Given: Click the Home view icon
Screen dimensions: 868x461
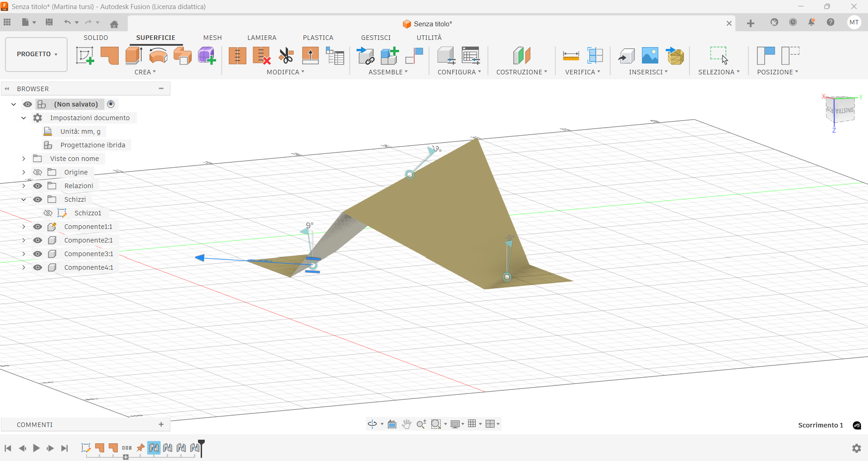Looking at the screenshot, I should coord(114,24).
